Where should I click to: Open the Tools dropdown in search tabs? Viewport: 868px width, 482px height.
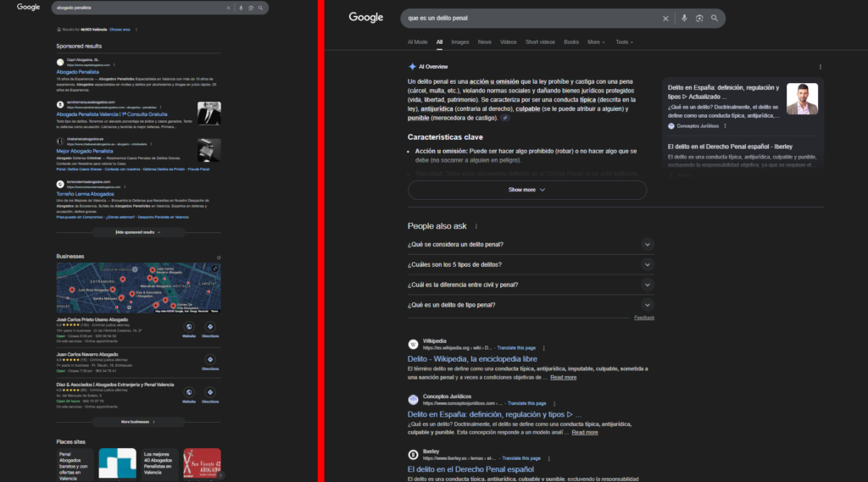[x=624, y=42]
